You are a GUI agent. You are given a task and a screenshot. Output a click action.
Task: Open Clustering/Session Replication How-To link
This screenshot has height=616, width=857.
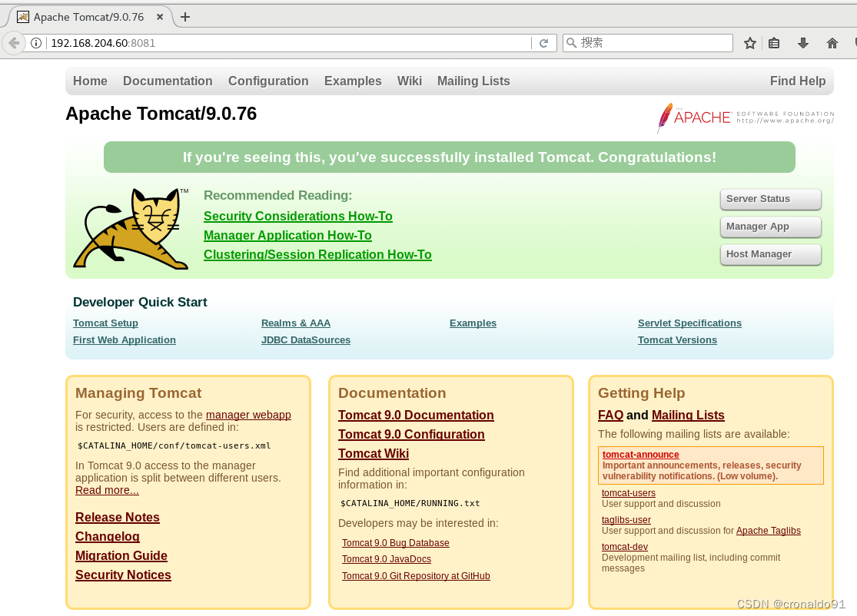click(x=317, y=254)
